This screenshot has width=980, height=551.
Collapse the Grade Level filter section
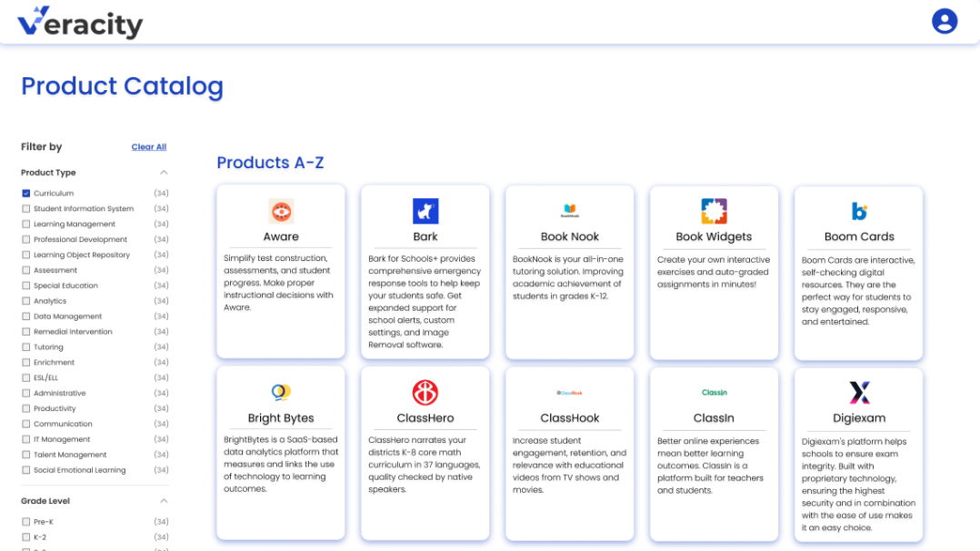click(164, 501)
